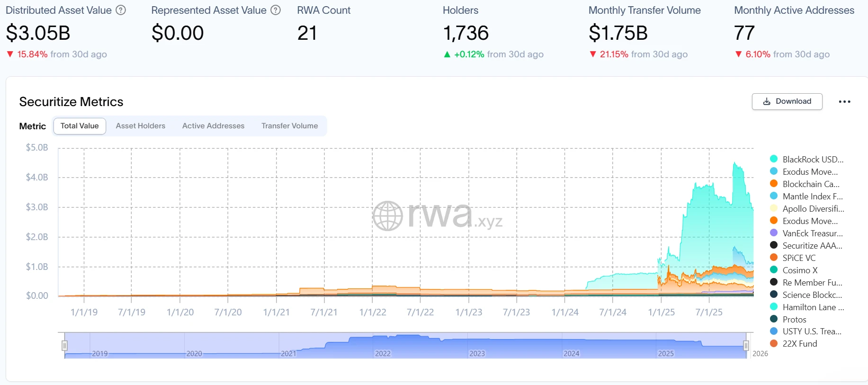Switch to the Active Addresses metric
The image size is (868, 385).
click(213, 126)
